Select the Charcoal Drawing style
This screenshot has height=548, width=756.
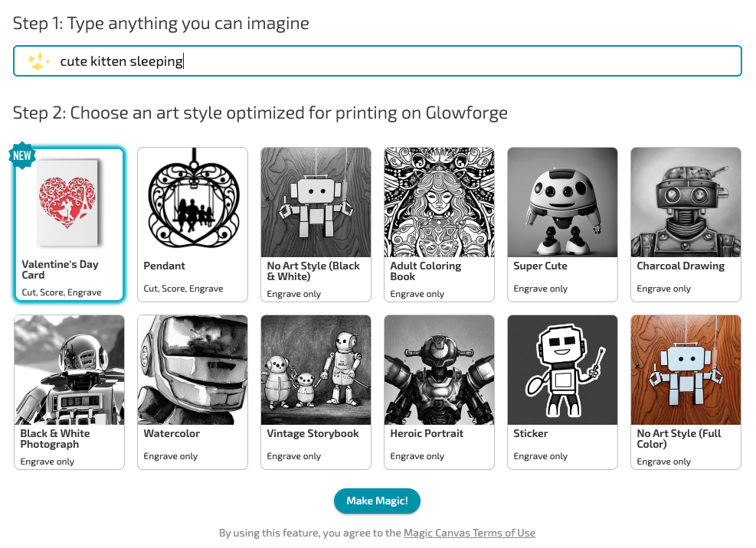(x=686, y=224)
